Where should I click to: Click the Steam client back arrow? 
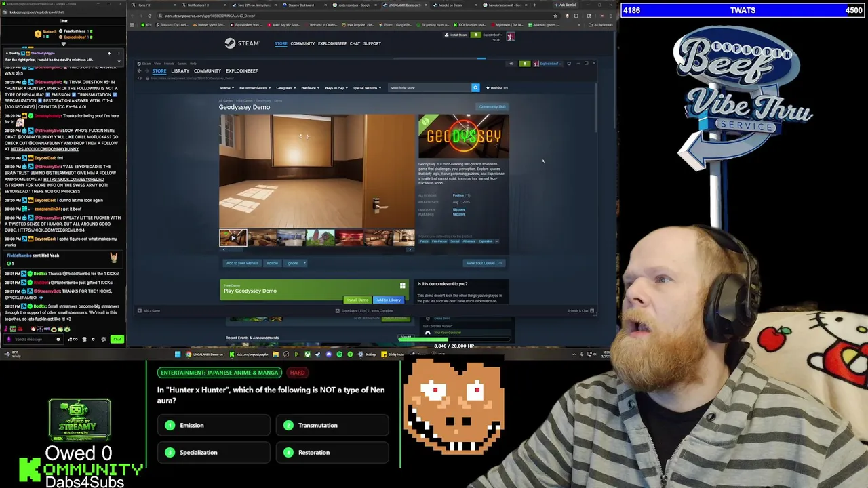pos(139,71)
